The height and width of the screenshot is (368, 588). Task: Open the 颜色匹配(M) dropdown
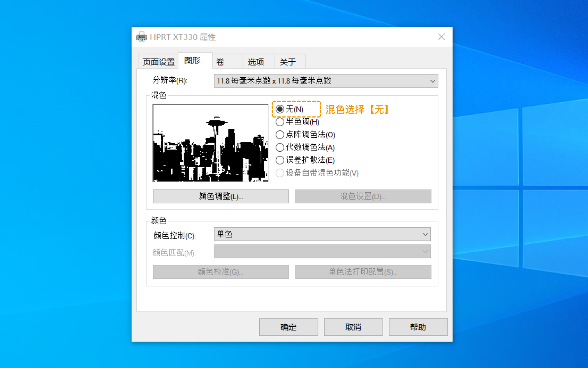[x=322, y=251]
